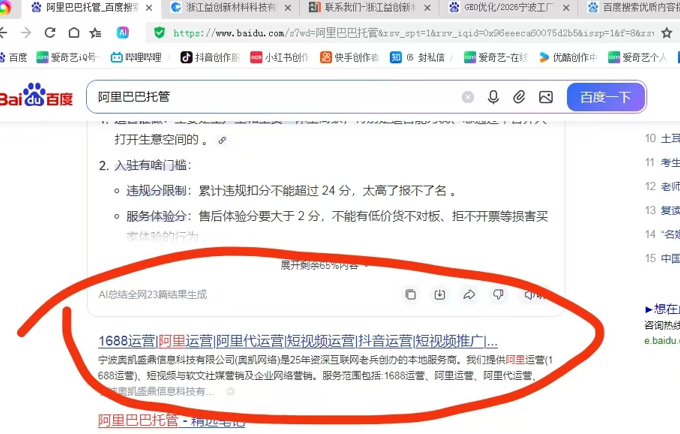Image resolution: width=680 pixels, height=434 pixels.
Task: Open hot search item number 11
Action: [662, 163]
